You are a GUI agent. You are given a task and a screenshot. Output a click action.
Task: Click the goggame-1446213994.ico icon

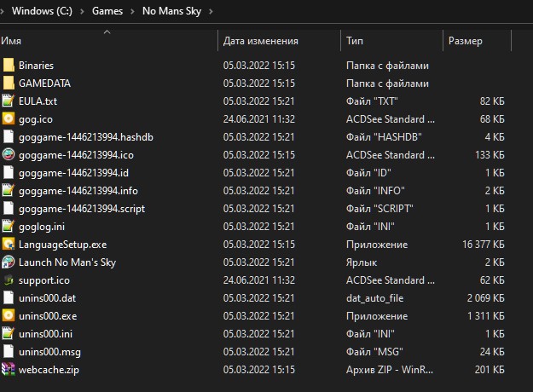[x=9, y=155]
